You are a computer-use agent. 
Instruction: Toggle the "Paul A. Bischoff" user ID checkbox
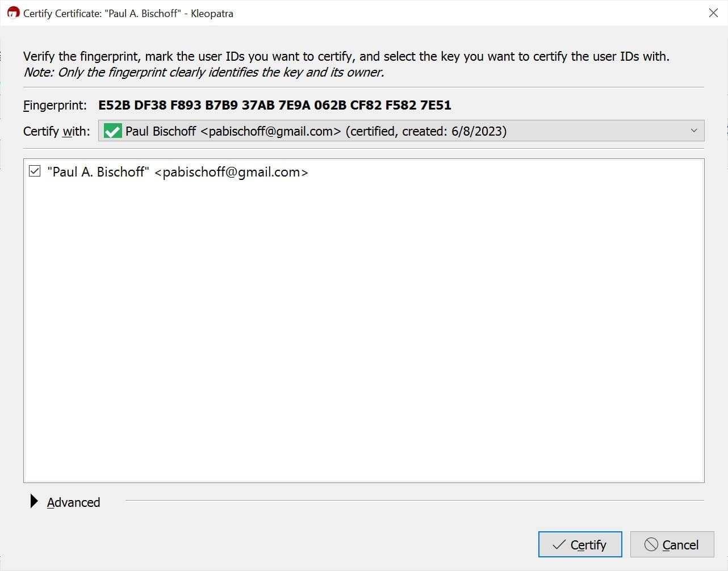coord(35,171)
